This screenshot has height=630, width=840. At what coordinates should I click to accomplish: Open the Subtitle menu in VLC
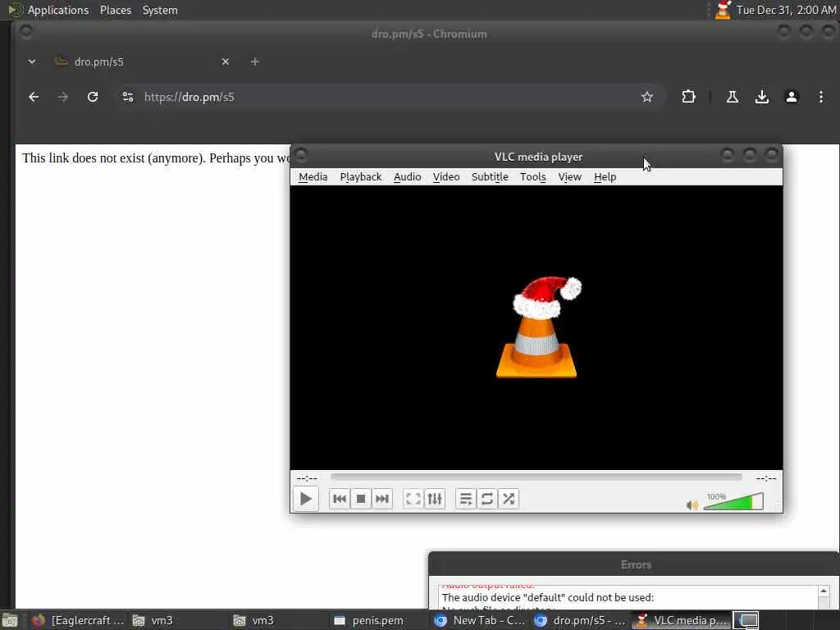click(x=490, y=177)
